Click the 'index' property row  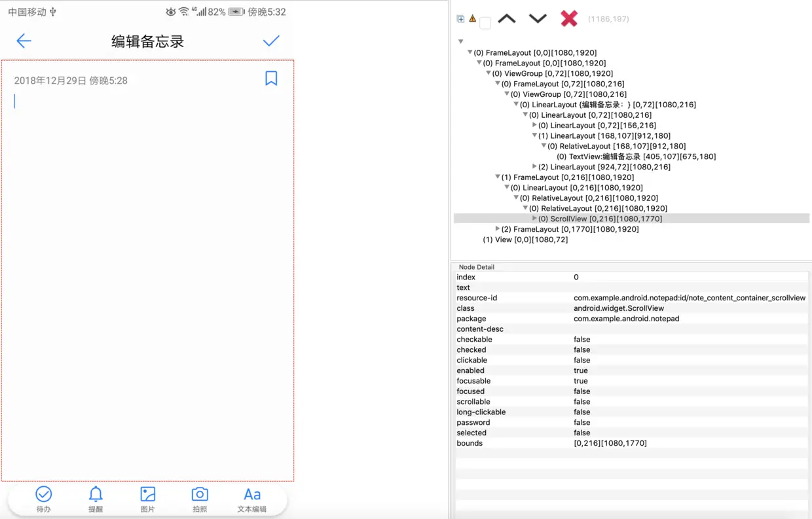tap(631, 277)
